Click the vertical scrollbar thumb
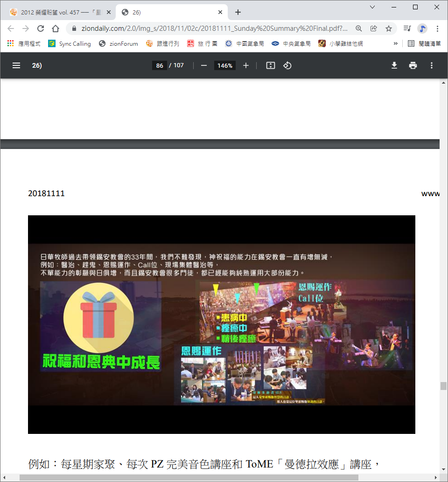The width and height of the screenshot is (448, 482). tap(443, 386)
